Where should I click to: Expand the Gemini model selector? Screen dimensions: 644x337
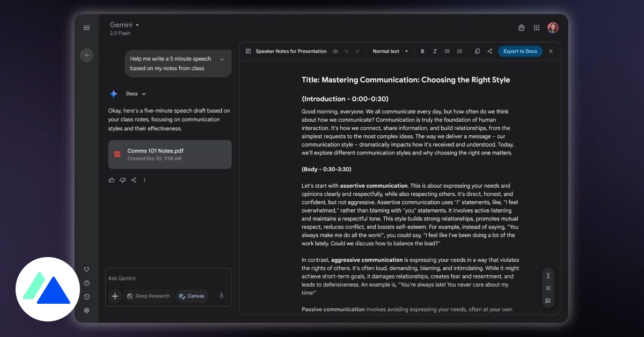tap(124, 24)
